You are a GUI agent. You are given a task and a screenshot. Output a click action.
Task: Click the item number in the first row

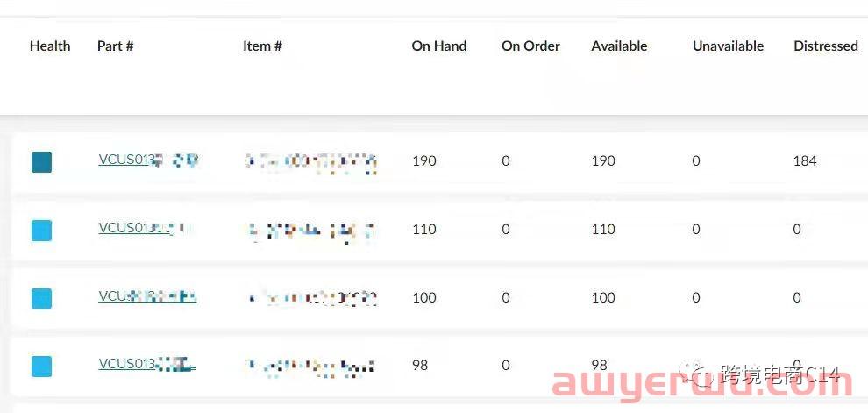(311, 162)
